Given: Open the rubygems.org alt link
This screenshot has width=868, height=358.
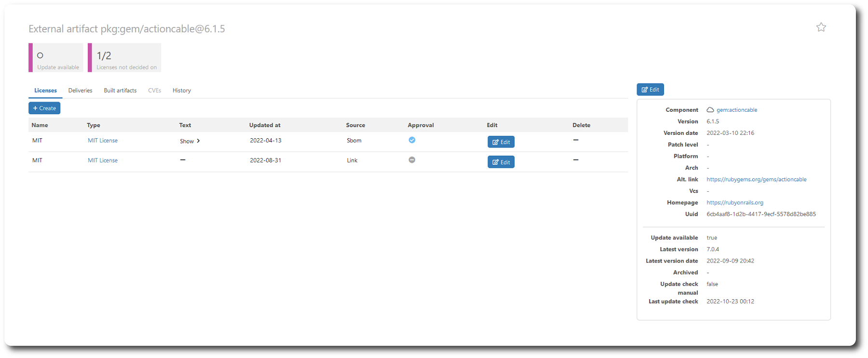Looking at the screenshot, I should [x=756, y=179].
